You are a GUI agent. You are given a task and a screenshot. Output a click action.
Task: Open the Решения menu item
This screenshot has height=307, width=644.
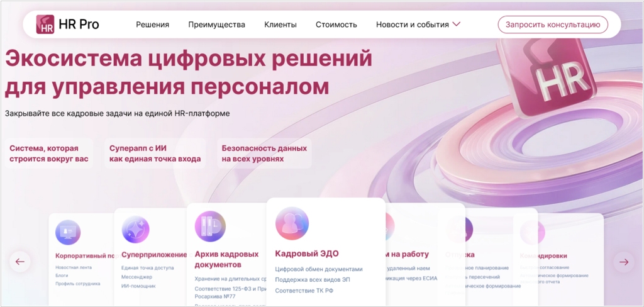pos(152,25)
